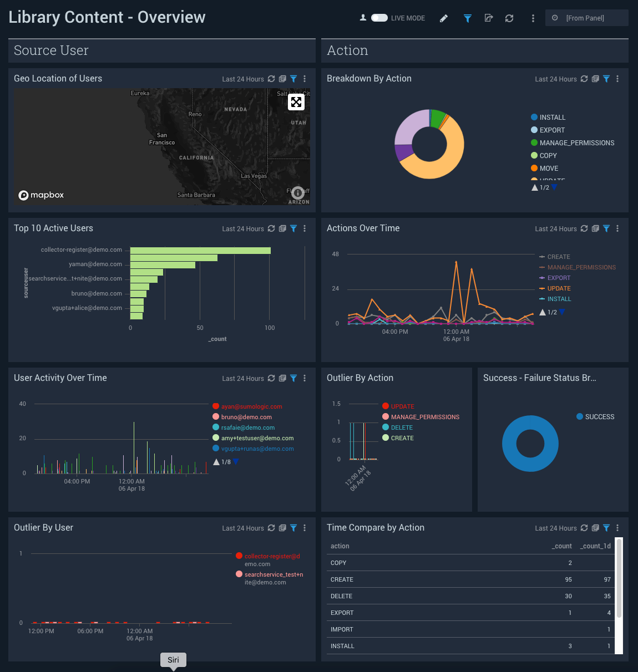The height and width of the screenshot is (672, 638).
Task: Go to next legend page in User Activity chart
Action: coord(236,462)
